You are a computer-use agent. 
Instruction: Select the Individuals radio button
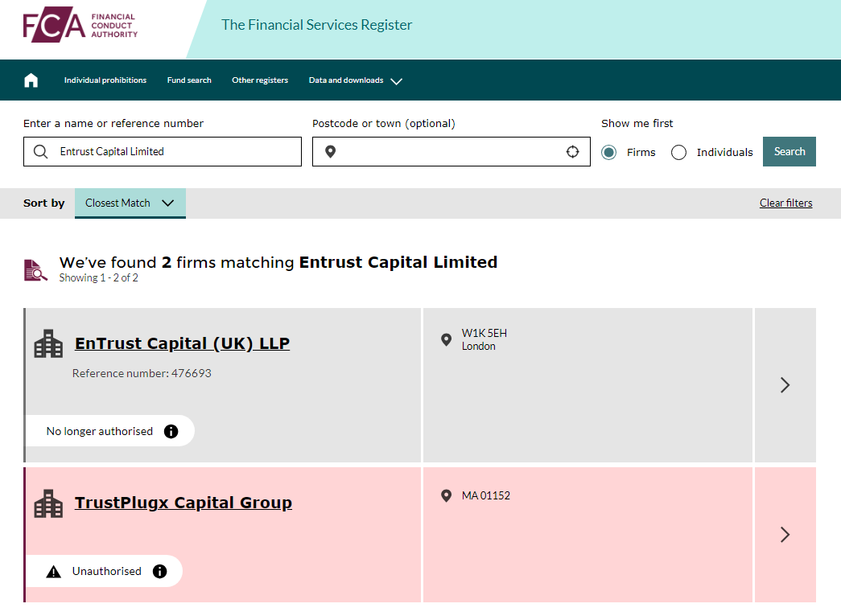(678, 152)
